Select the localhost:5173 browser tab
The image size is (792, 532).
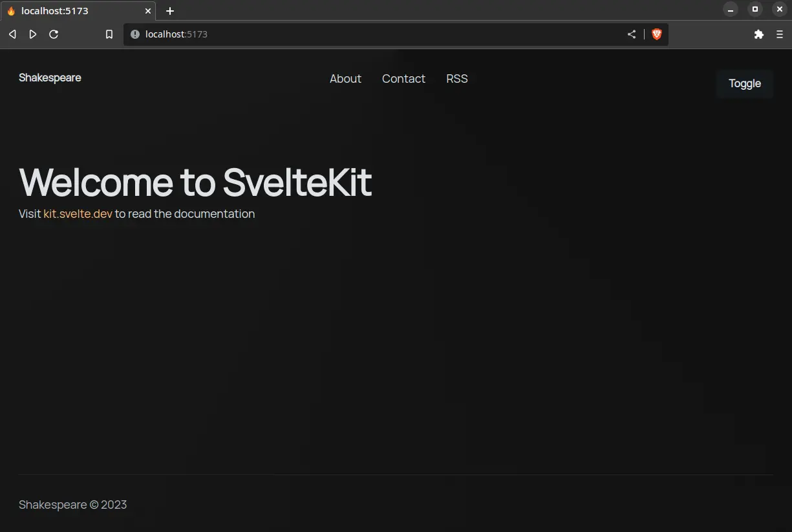click(78, 11)
